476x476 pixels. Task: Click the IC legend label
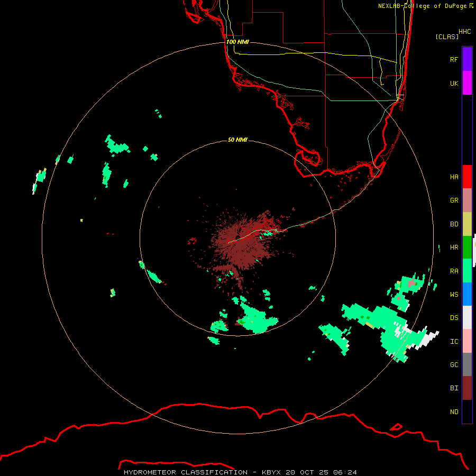pyautogui.click(x=454, y=341)
